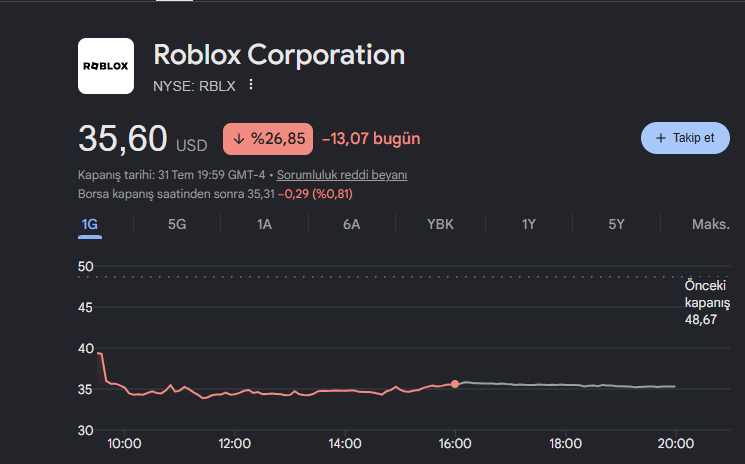Click the USD currency label
Viewport: 745px width, 464px height.
tap(191, 145)
